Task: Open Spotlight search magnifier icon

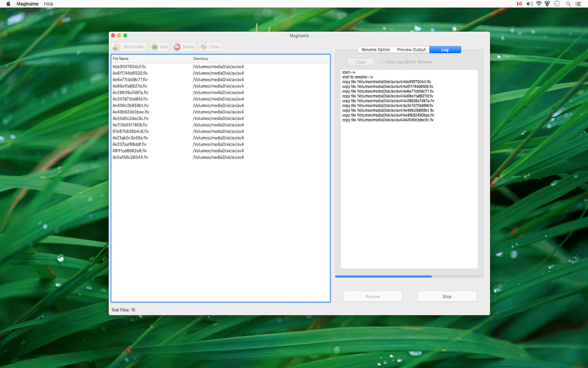Action: point(568,4)
